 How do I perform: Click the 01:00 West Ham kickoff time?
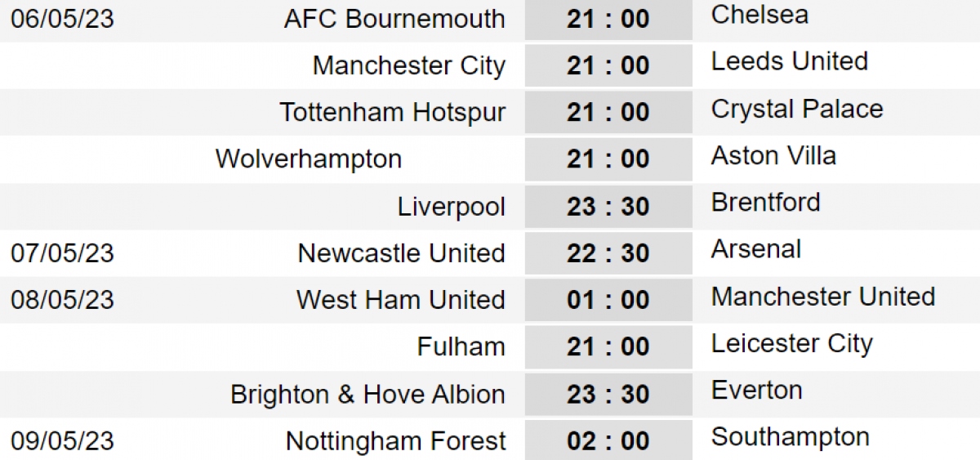tap(608, 300)
